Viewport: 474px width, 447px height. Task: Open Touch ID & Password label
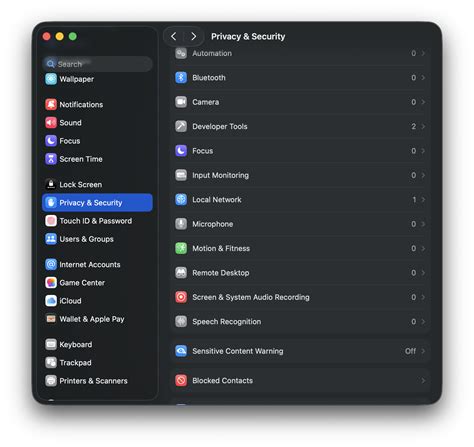click(96, 221)
